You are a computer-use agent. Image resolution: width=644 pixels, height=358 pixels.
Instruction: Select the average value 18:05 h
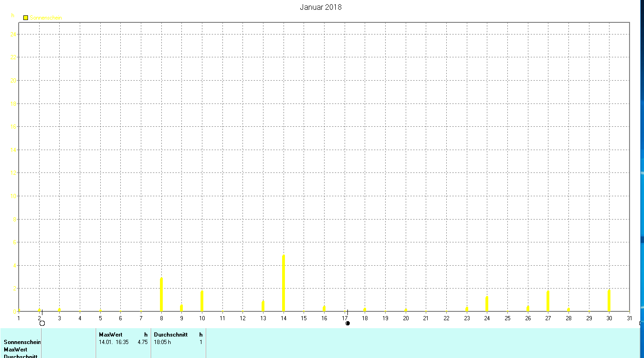[163, 342]
